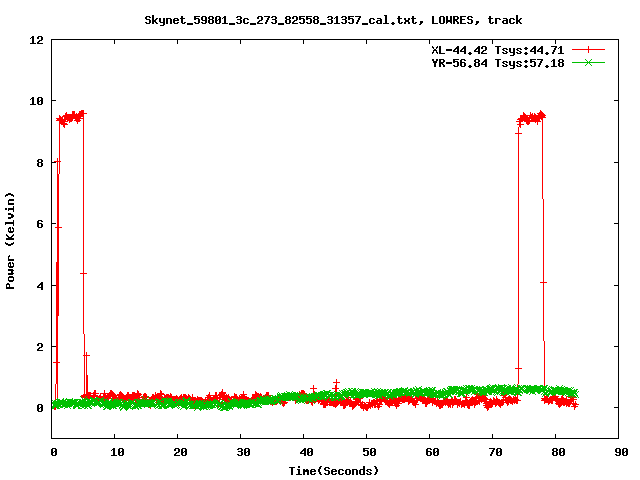Click y-axis tick label 2

(x=40, y=347)
